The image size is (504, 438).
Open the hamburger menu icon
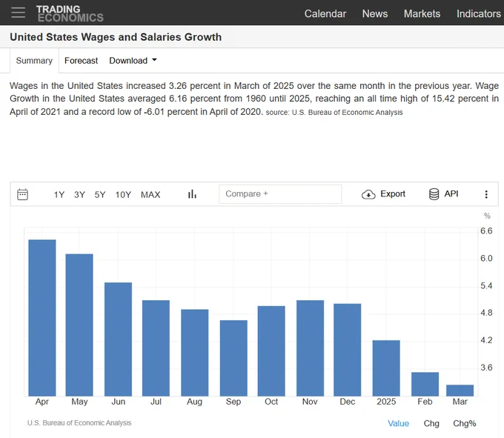[x=18, y=13]
